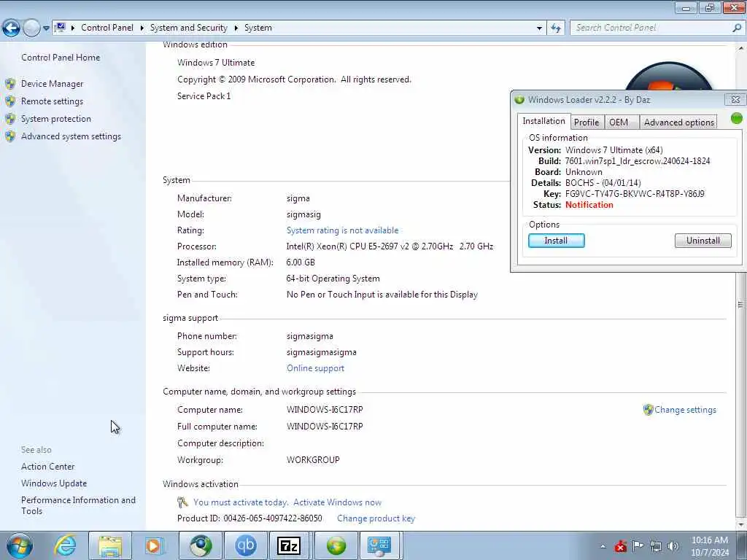747x560 pixels.
Task: Select the Installation tab in Windows Loader
Action: point(543,122)
